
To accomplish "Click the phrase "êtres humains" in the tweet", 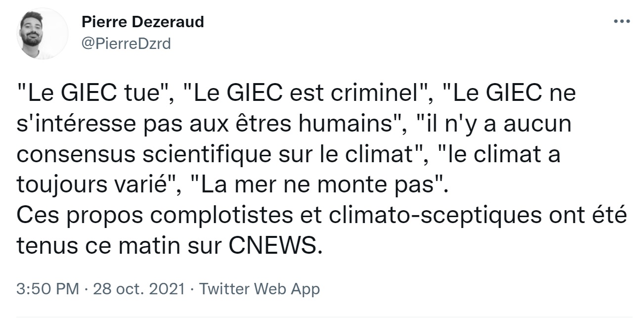I will click(x=340, y=125).
